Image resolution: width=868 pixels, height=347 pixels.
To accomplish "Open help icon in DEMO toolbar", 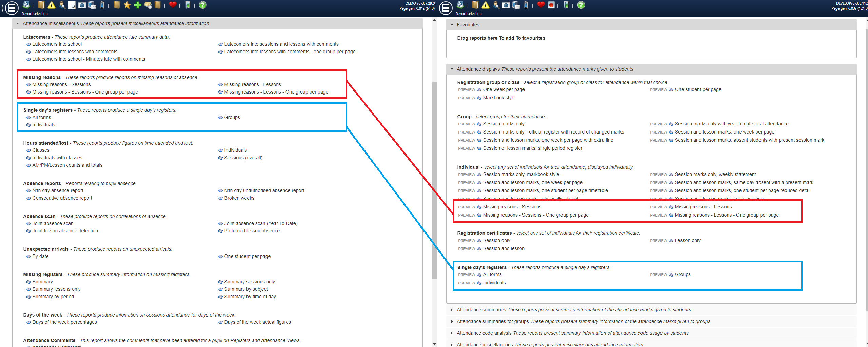I will click(x=203, y=5).
